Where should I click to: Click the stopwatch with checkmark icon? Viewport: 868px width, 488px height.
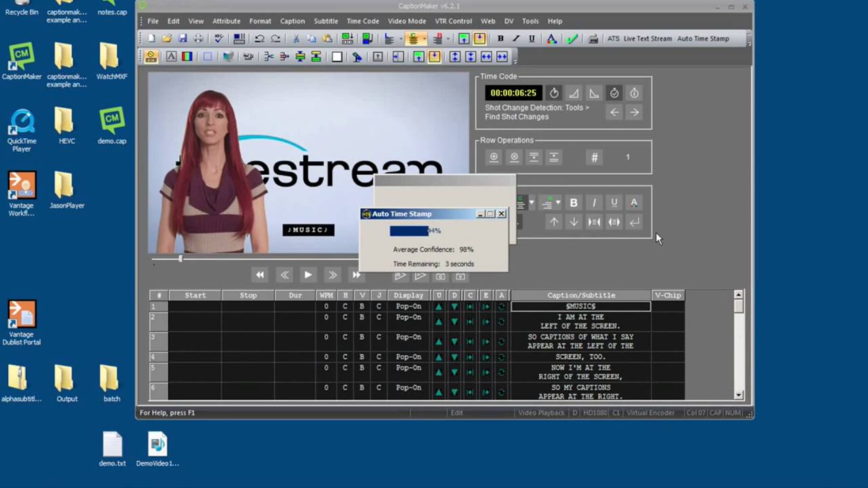click(614, 93)
